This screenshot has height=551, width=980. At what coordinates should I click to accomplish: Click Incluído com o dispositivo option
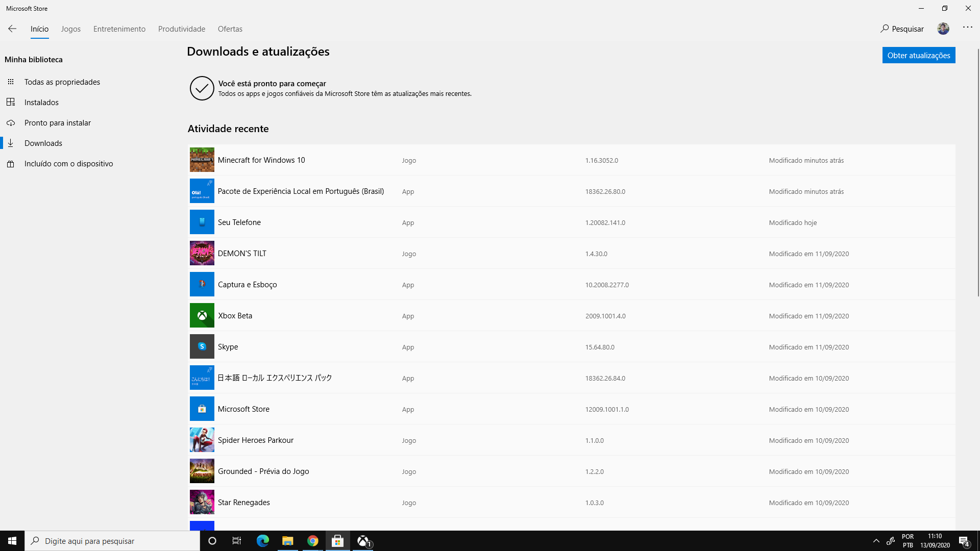point(69,163)
